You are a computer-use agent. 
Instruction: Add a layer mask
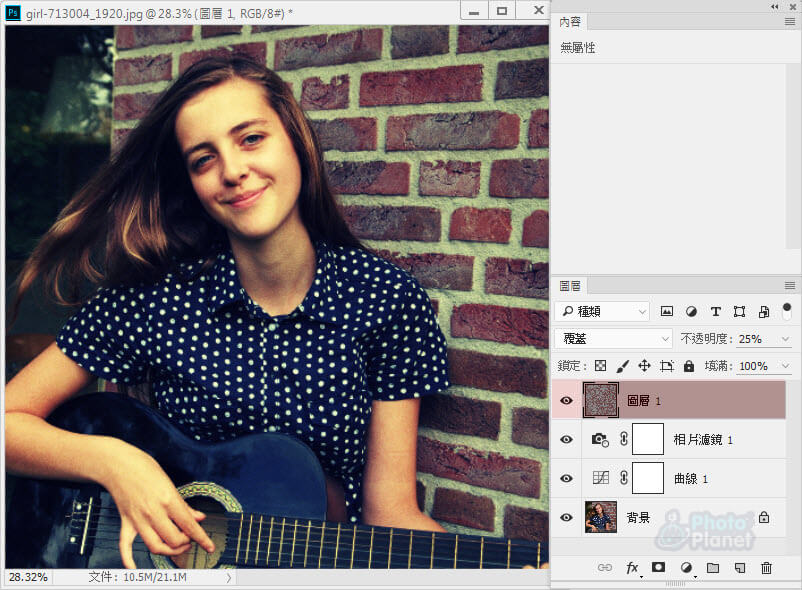658,567
